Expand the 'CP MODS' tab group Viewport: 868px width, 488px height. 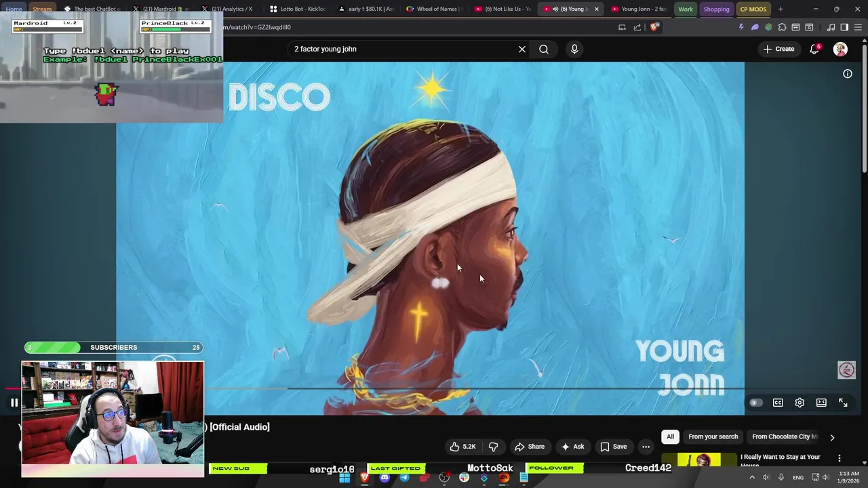click(753, 9)
